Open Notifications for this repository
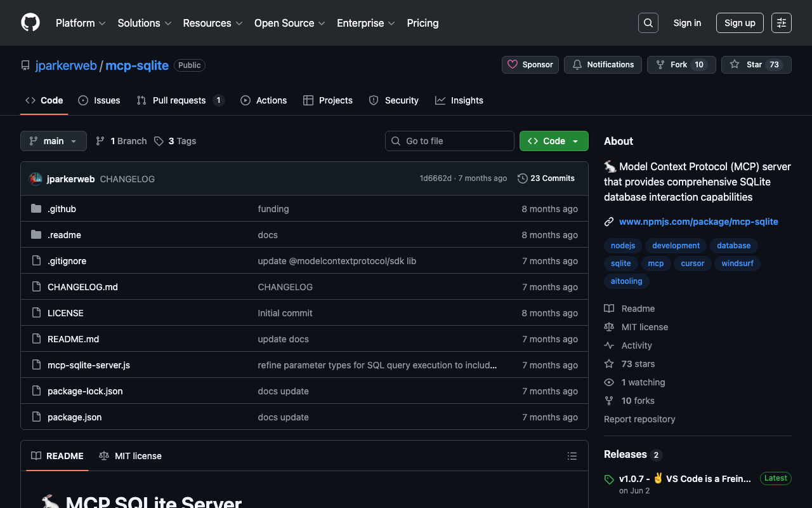 [603, 65]
